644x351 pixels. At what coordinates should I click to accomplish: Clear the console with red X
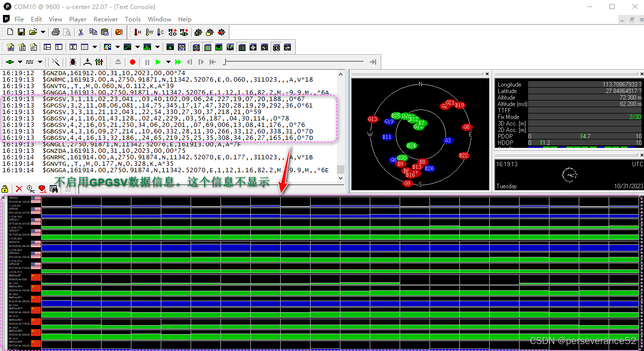click(x=19, y=189)
